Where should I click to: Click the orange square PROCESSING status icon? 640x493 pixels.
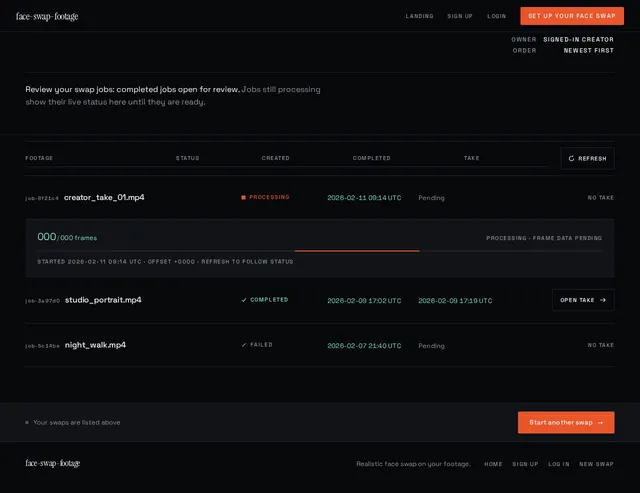coord(243,198)
